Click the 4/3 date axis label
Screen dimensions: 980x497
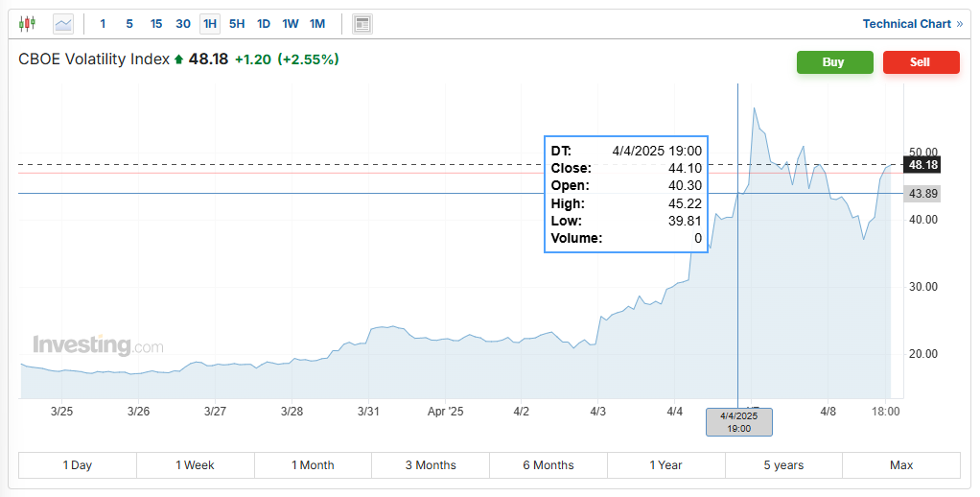pos(598,412)
